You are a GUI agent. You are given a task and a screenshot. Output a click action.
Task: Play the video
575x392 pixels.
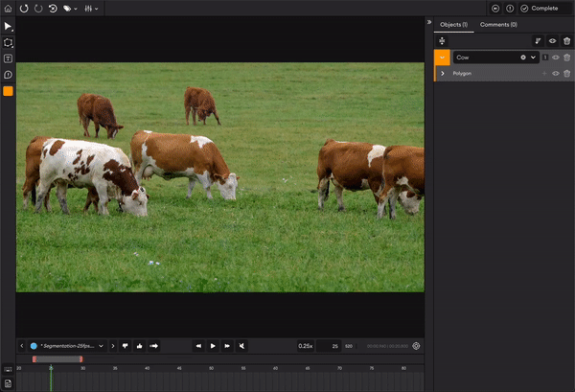click(212, 345)
